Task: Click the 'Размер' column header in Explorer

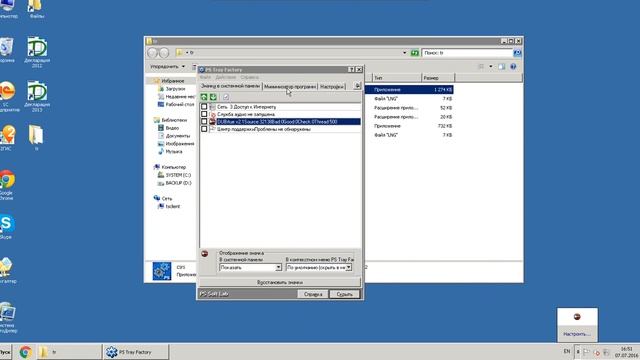Action: [438, 78]
